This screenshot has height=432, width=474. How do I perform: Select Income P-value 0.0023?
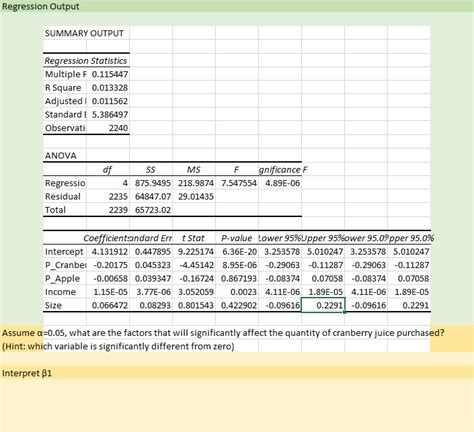coord(243,292)
